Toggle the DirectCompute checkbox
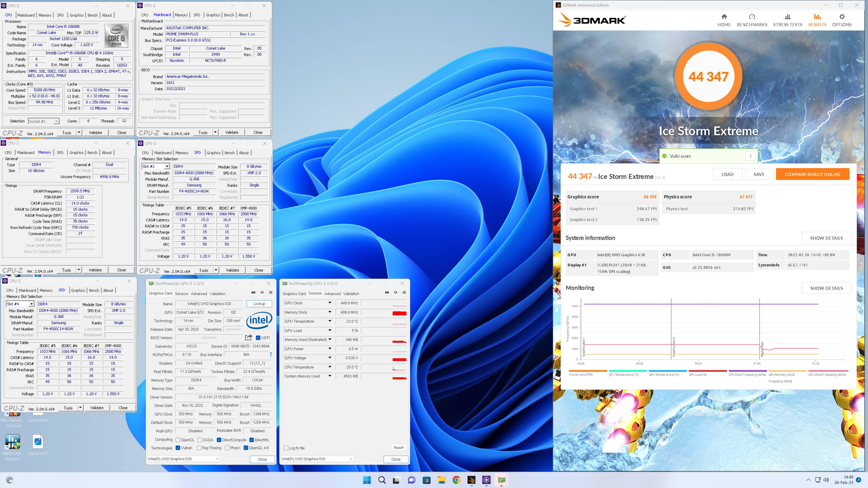Screen dimensions: 868x488 (219, 440)
